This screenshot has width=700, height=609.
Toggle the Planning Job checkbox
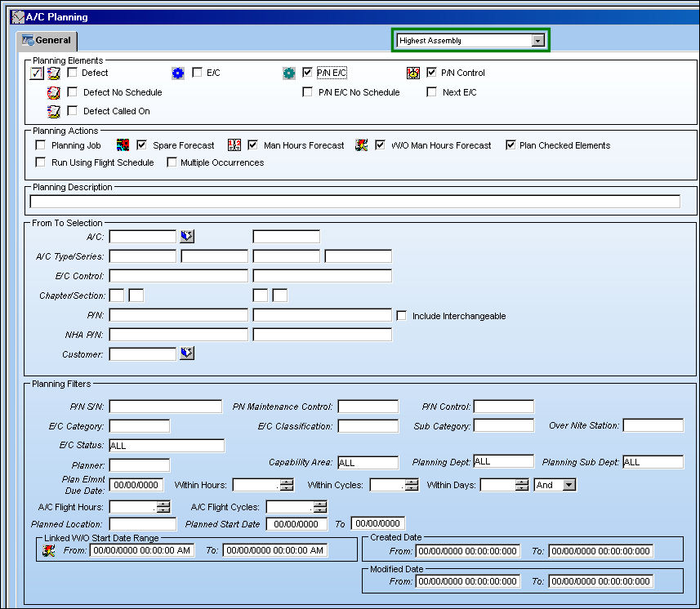pos(41,145)
